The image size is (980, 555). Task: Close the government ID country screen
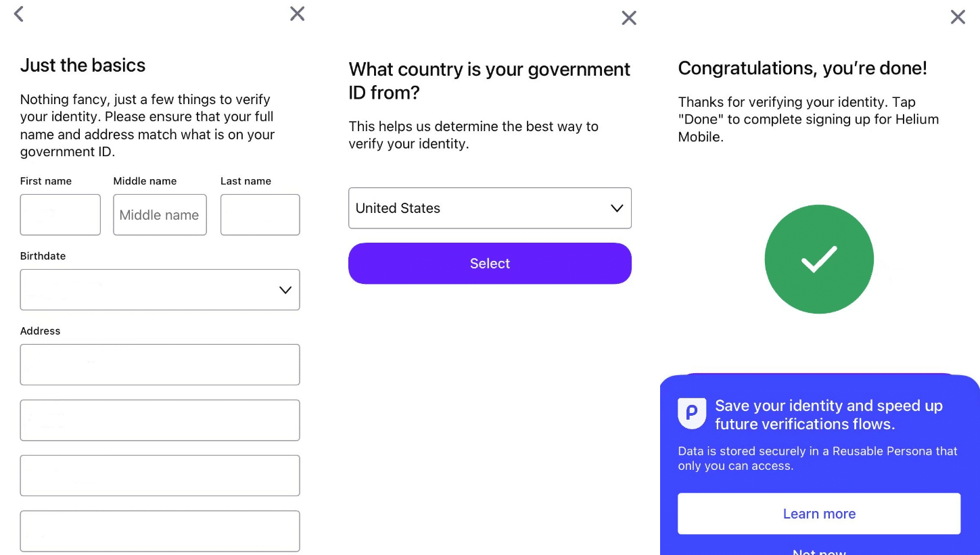(629, 18)
